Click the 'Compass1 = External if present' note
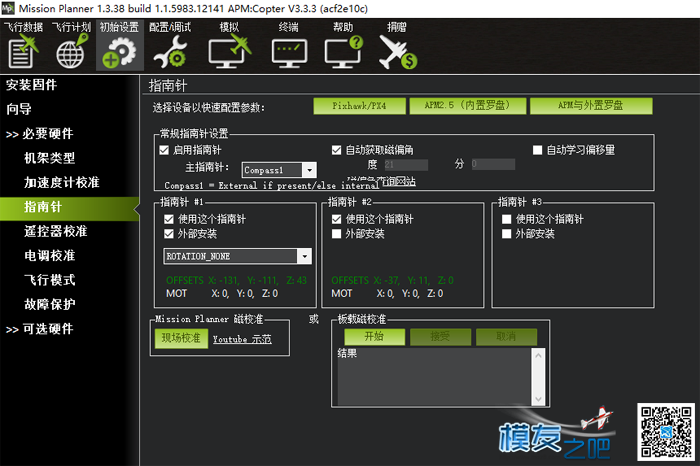700x466 pixels. (271, 185)
